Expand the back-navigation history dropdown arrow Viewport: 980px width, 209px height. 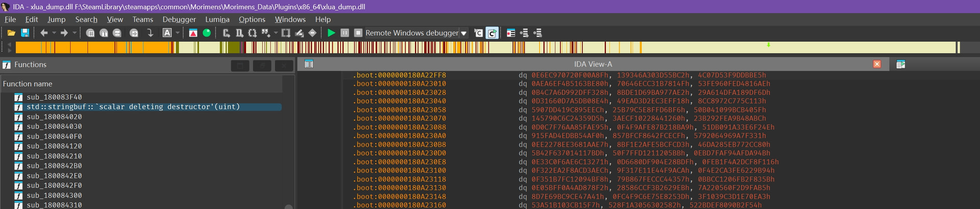click(x=54, y=33)
